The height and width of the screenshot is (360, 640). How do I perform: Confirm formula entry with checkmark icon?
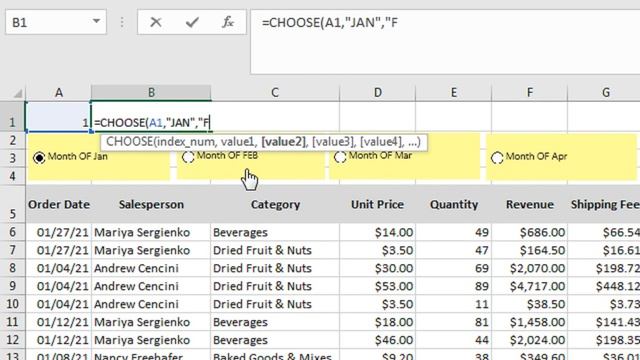click(x=192, y=22)
